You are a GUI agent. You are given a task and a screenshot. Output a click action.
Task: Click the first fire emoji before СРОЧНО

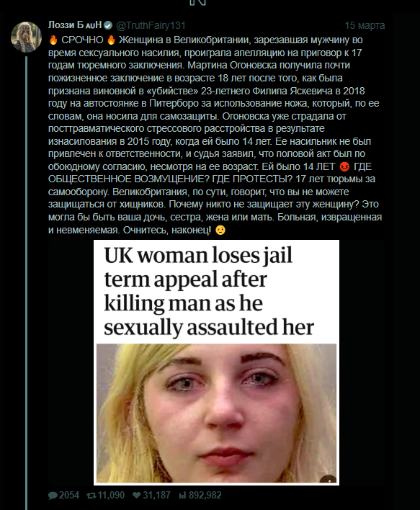53,40
